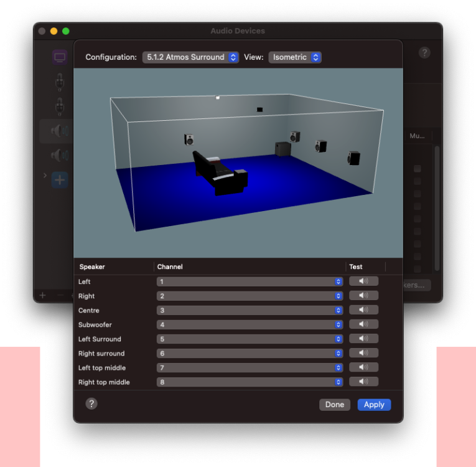Add a new audio device at bottom-left

click(x=43, y=295)
